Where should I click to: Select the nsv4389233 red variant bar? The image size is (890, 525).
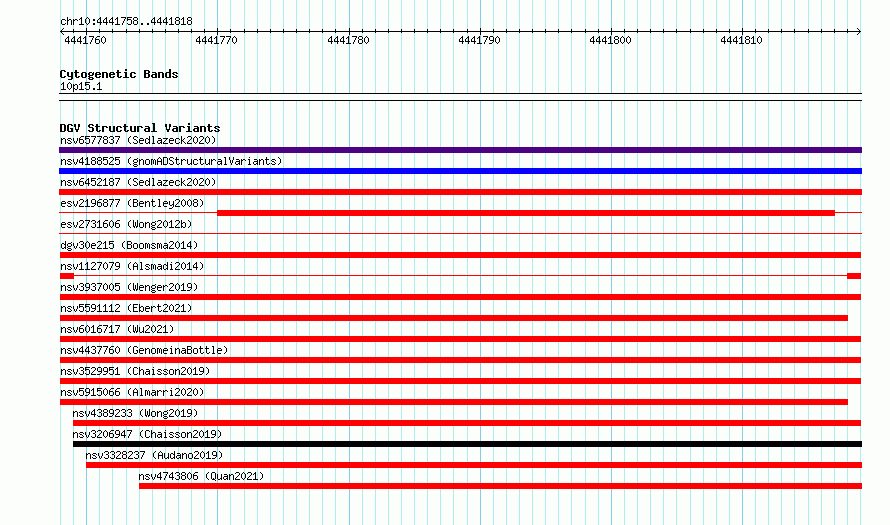click(467, 423)
